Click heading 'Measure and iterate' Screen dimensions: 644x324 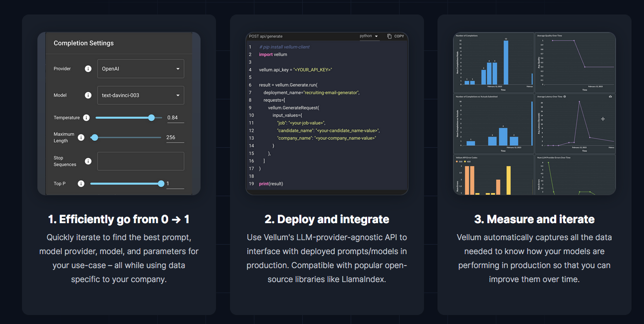point(534,219)
